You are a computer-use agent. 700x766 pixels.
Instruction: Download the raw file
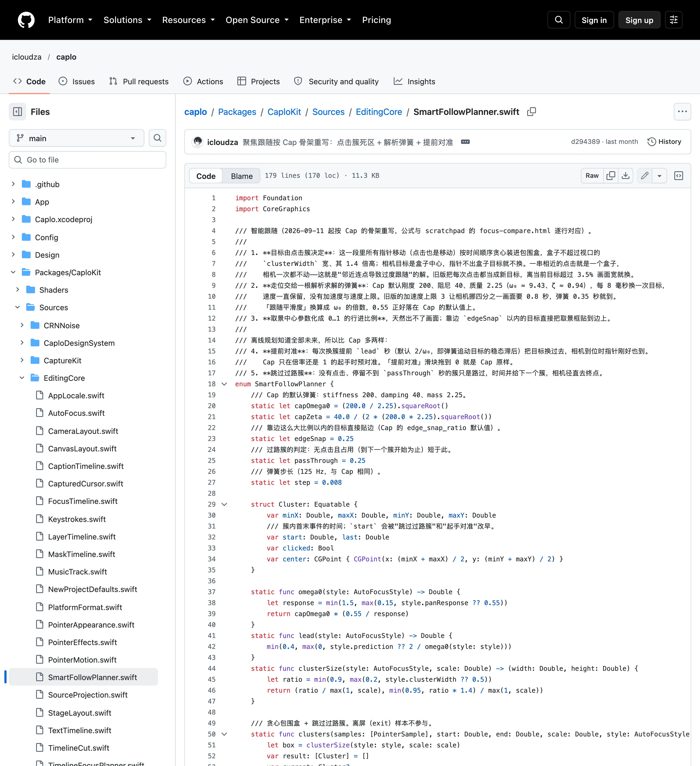(626, 176)
